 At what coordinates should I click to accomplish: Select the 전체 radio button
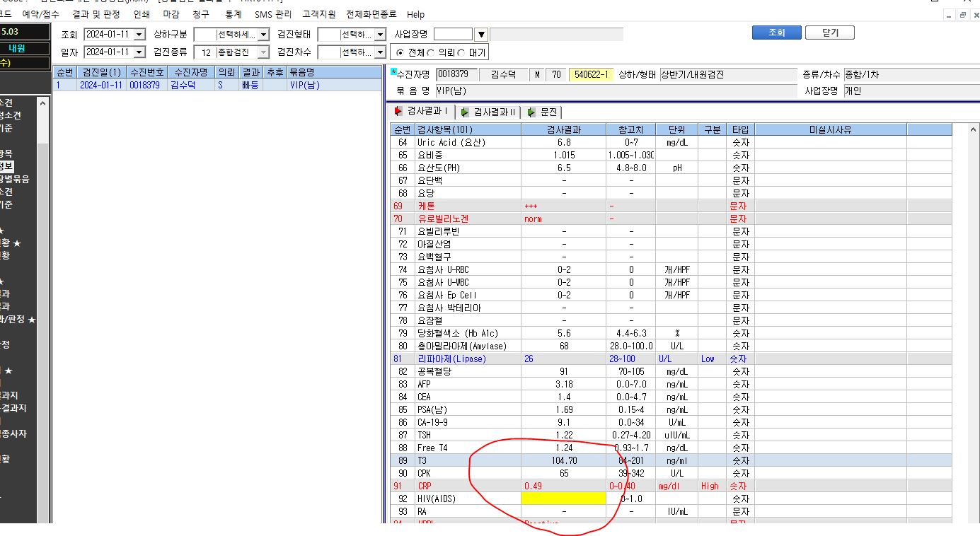[x=400, y=52]
